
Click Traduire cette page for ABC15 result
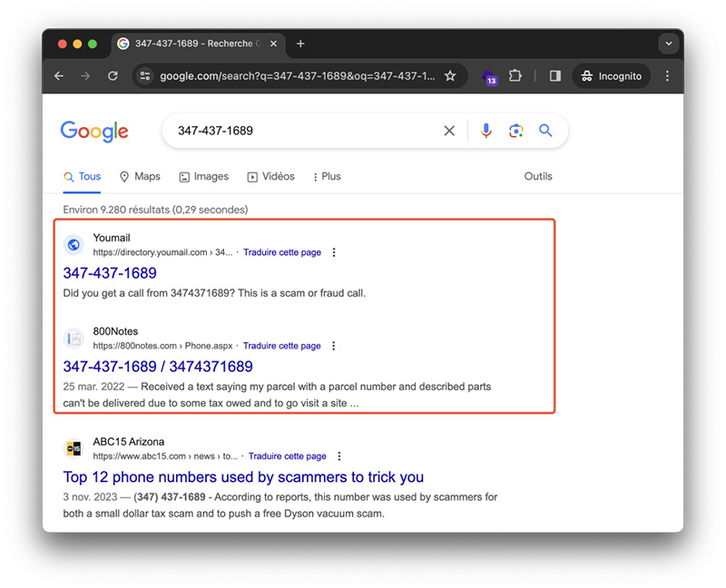click(x=287, y=456)
